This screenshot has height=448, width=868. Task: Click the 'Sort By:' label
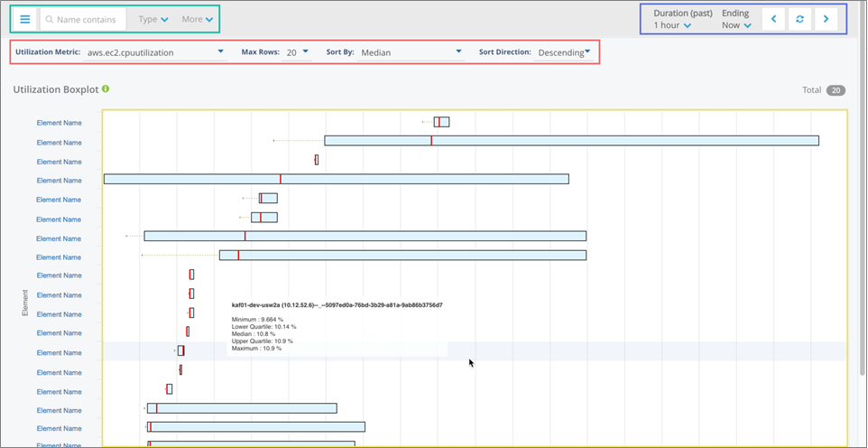(x=340, y=52)
